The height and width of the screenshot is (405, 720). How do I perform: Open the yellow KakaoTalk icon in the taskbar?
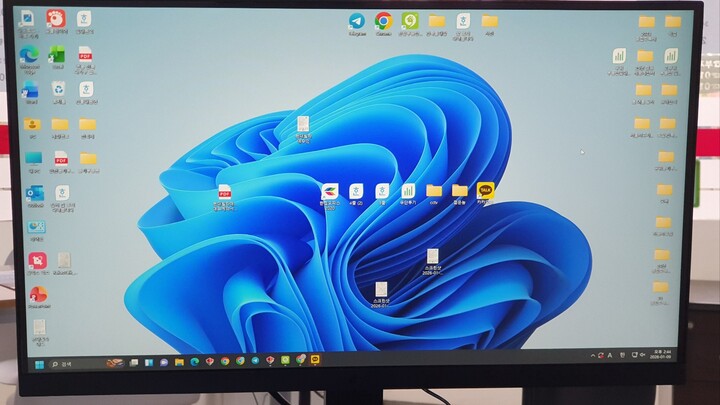click(316, 361)
